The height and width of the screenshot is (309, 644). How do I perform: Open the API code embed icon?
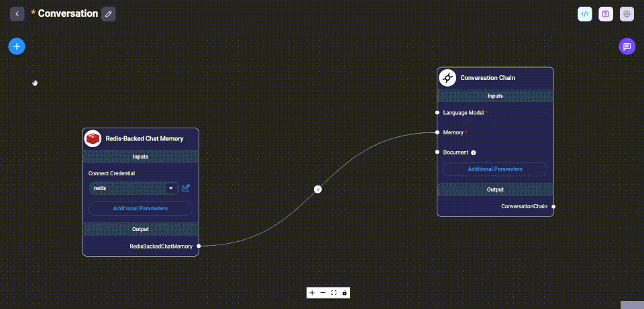click(x=585, y=13)
